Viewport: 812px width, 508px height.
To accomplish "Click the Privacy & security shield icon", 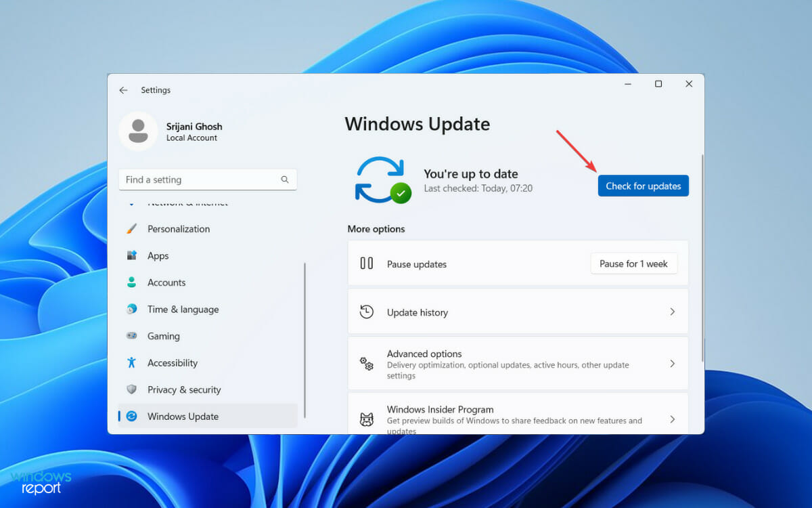I will 132,389.
